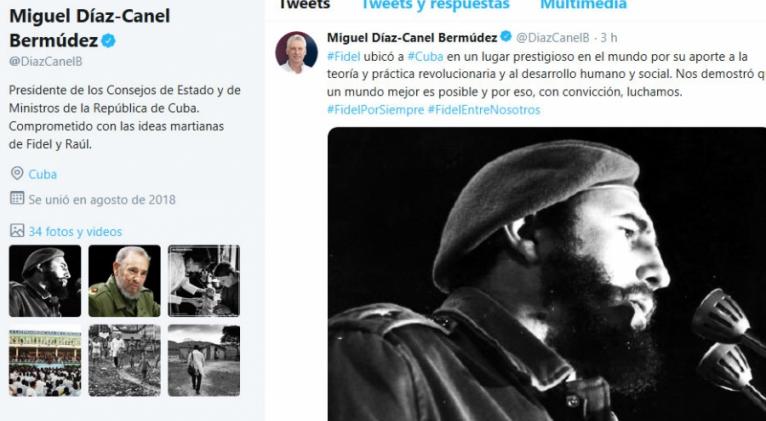The width and height of the screenshot is (766, 421).
Task: Open the black-and-white beret thumbnail in the media grid
Action: [x=45, y=281]
